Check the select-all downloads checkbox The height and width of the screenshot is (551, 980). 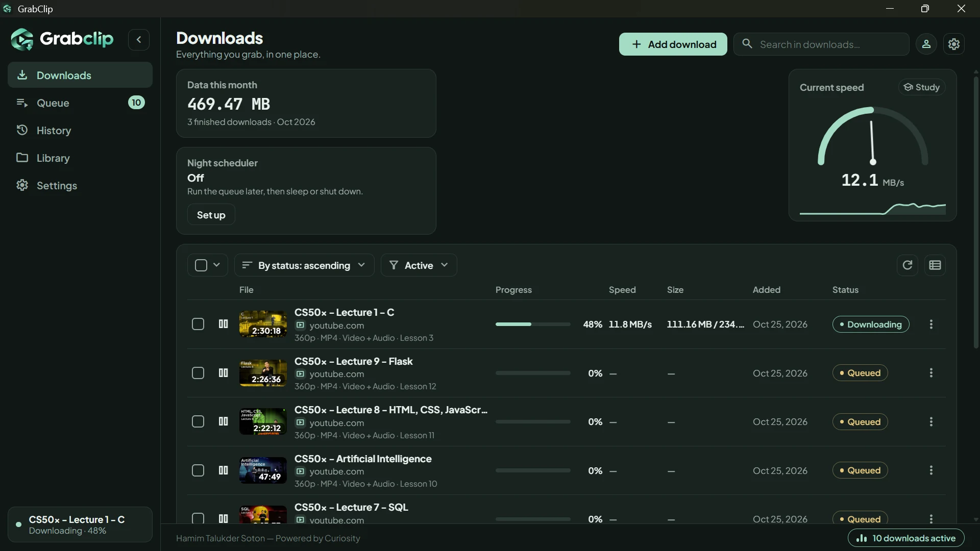[201, 265]
